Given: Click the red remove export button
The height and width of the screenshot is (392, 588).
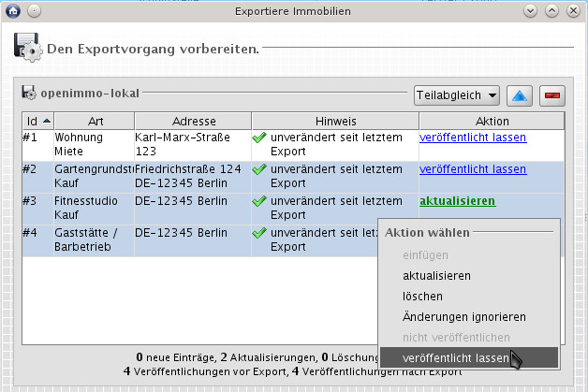Looking at the screenshot, I should pyautogui.click(x=552, y=95).
